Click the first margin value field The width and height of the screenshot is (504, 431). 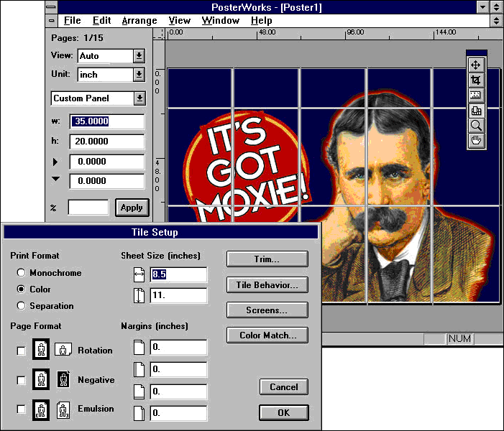point(178,347)
